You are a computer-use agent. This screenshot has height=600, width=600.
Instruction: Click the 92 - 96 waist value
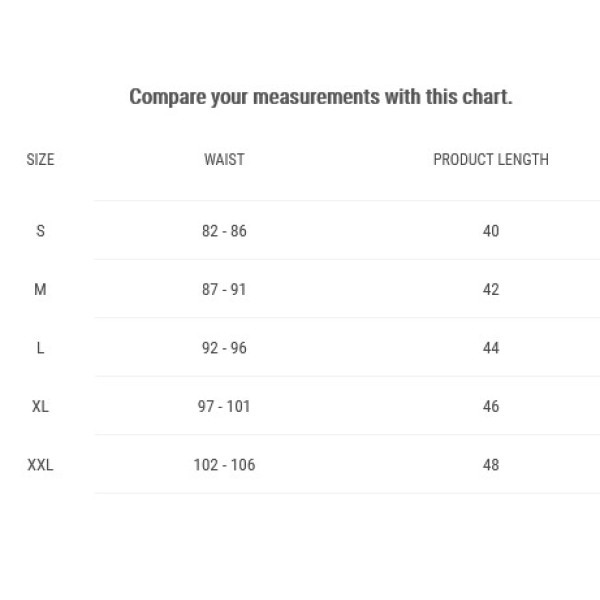pyautogui.click(x=224, y=348)
